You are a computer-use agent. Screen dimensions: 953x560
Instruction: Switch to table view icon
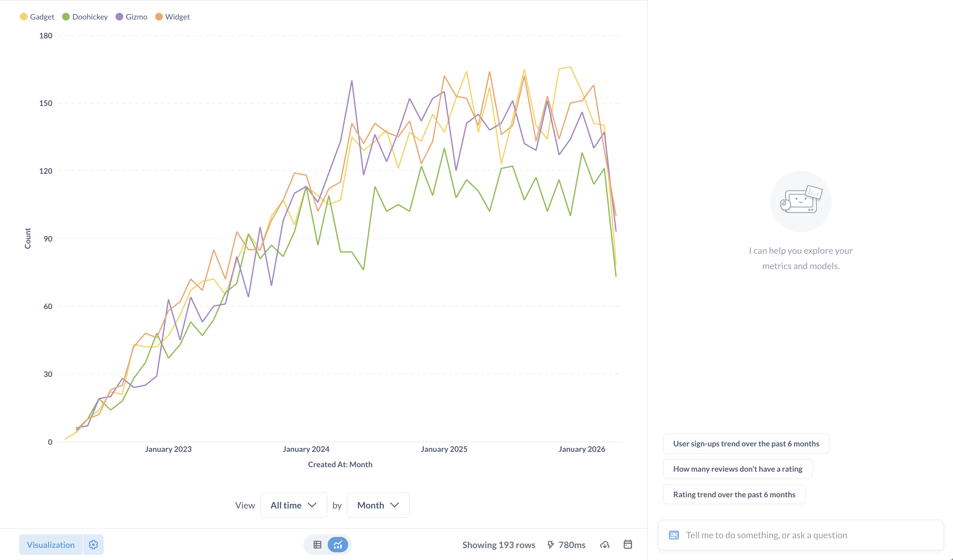point(317,545)
